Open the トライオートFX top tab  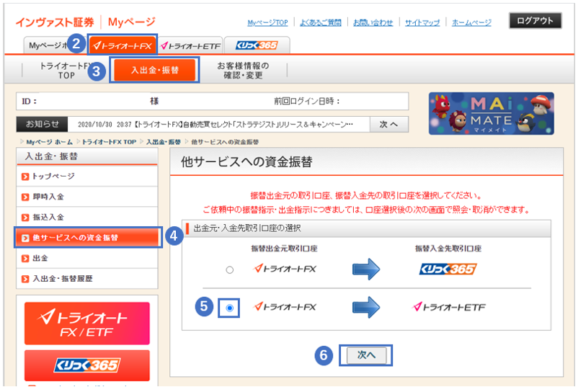123,45
